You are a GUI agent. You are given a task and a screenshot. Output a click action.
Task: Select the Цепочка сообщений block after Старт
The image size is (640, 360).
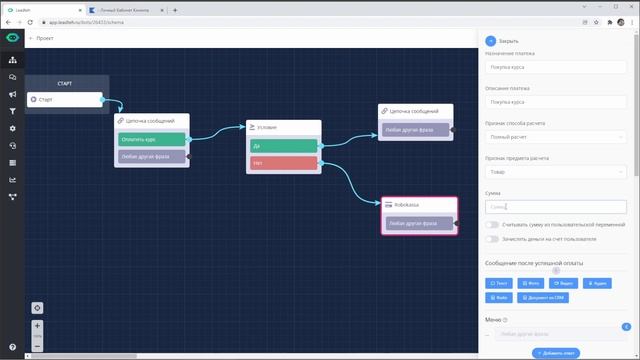[152, 140]
